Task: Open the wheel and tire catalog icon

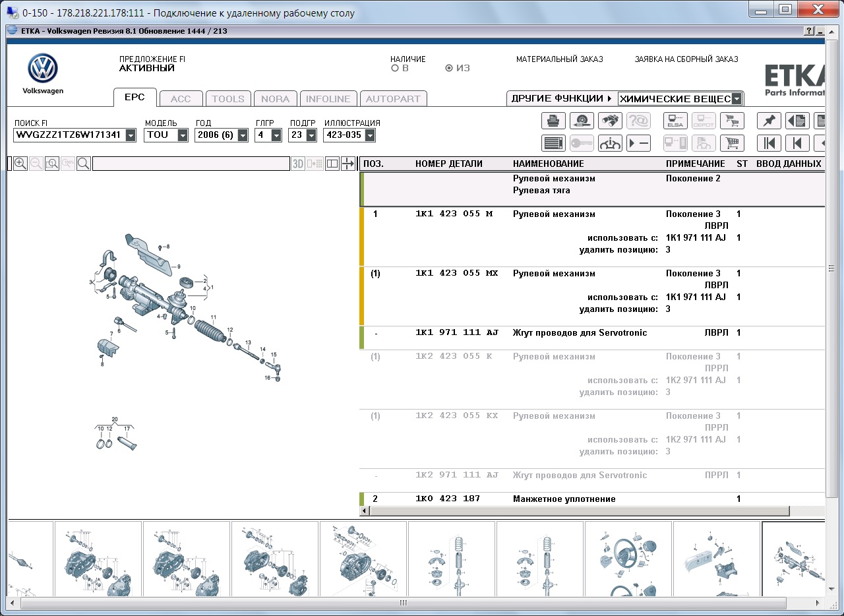Action: point(582,121)
